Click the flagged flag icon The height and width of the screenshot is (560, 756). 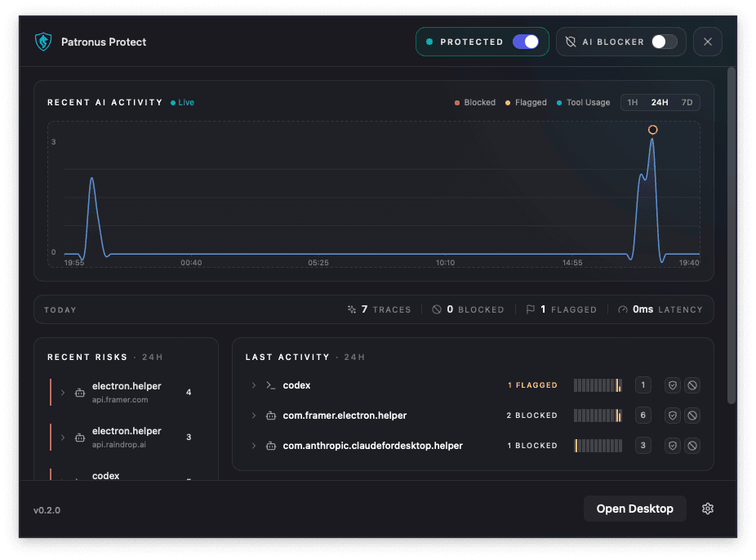pos(531,309)
